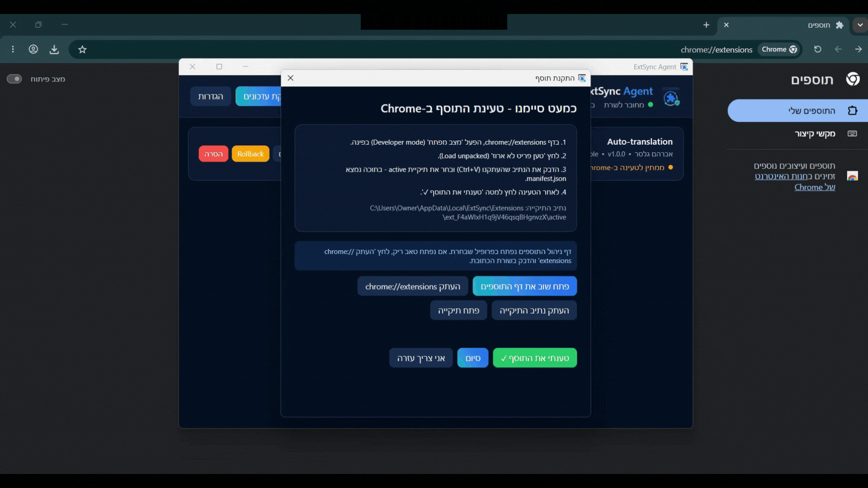The height and width of the screenshot is (488, 868).
Task: Open the downloads icon in Chrome toolbar
Action: (54, 50)
